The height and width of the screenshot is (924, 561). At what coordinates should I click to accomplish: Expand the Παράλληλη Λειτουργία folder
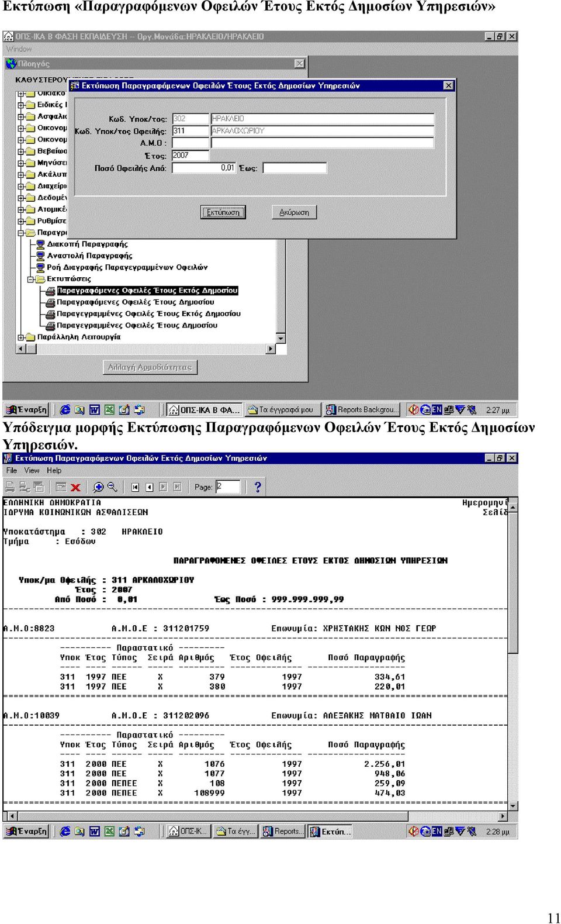point(21,337)
